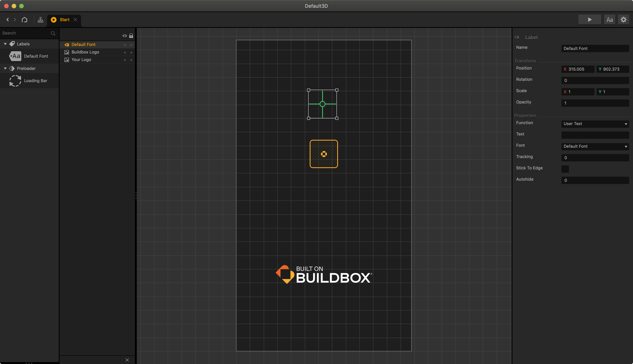633x364 pixels.
Task: Click the Preloader category icon
Action: 12,68
